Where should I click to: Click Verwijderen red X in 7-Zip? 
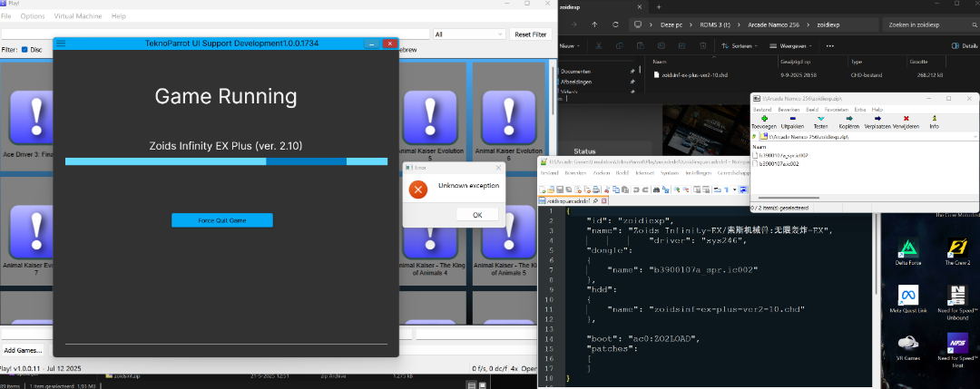pos(906,119)
